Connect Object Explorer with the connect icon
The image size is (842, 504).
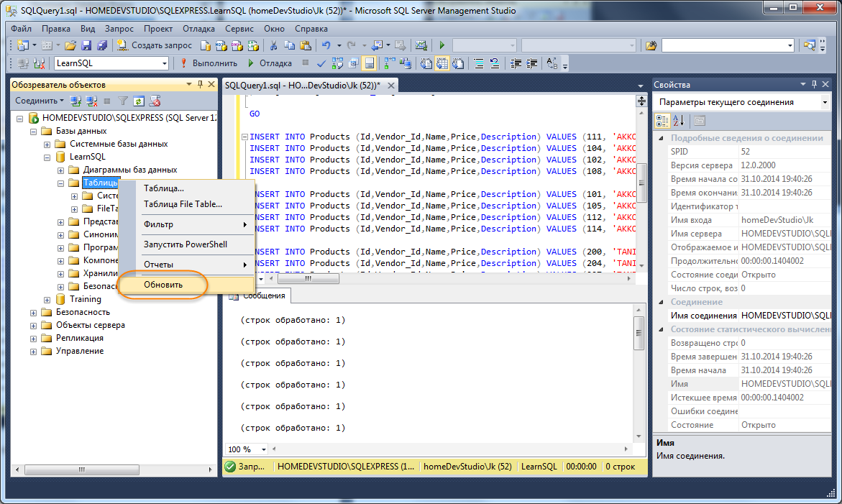pos(75,101)
